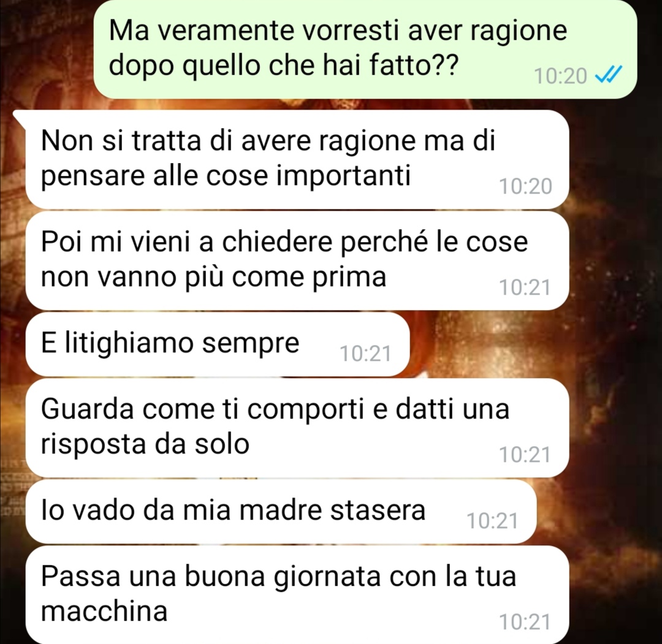Click the words 'risposta da solo'

(145, 444)
